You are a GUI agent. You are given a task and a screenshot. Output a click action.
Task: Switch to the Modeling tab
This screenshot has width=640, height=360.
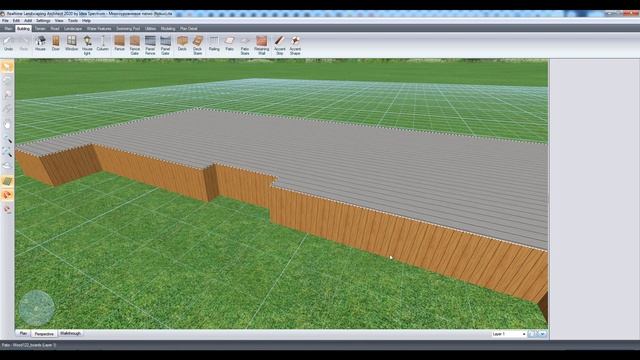(168, 29)
